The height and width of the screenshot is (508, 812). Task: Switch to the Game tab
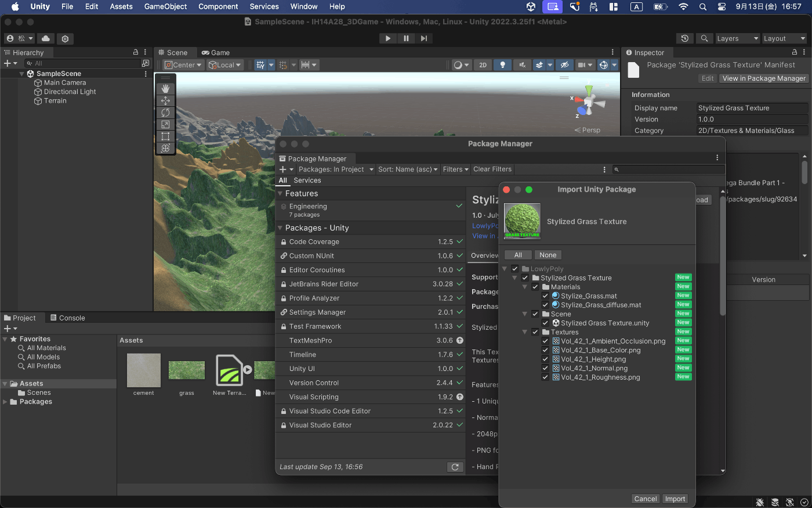point(215,52)
